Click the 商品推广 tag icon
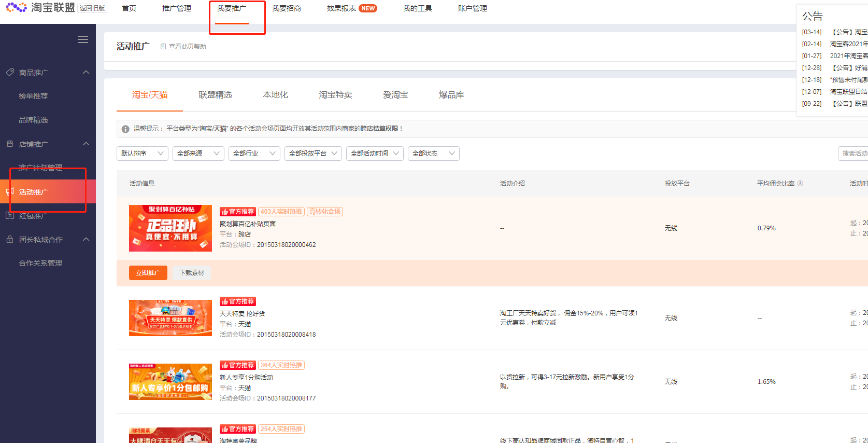This screenshot has width=868, height=443. pyautogui.click(x=10, y=72)
